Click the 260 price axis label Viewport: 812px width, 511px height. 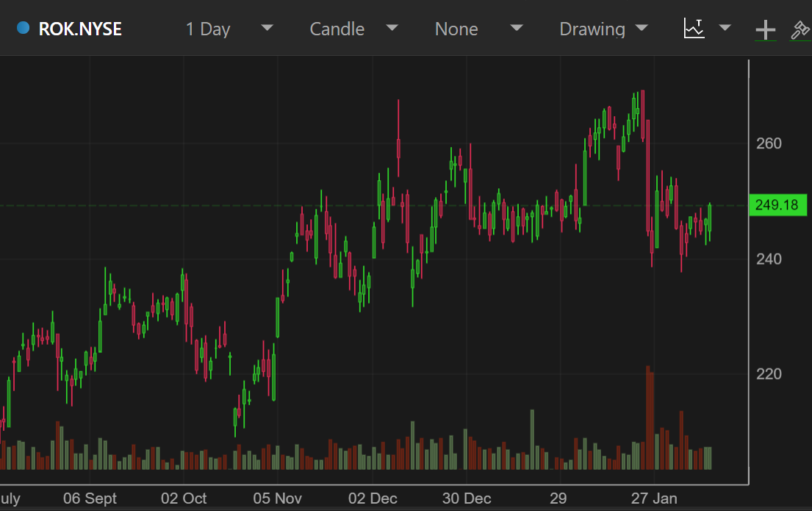[769, 143]
